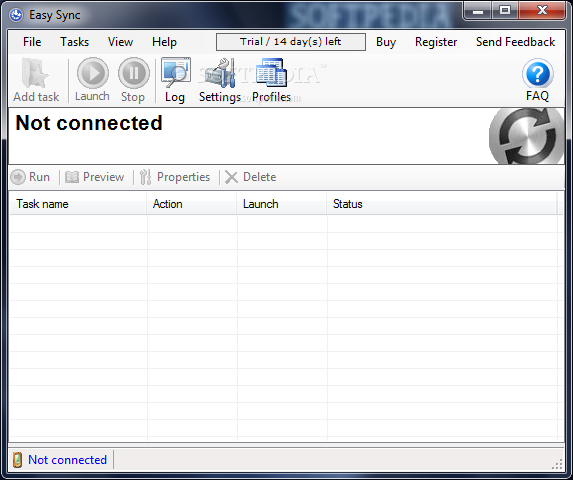
Task: Click the Buy link
Action: point(386,42)
